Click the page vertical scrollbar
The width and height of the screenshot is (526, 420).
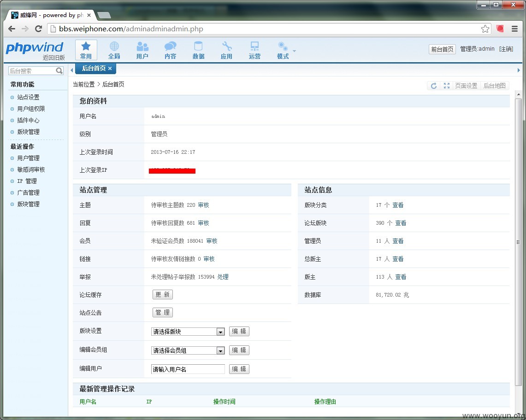click(x=518, y=241)
